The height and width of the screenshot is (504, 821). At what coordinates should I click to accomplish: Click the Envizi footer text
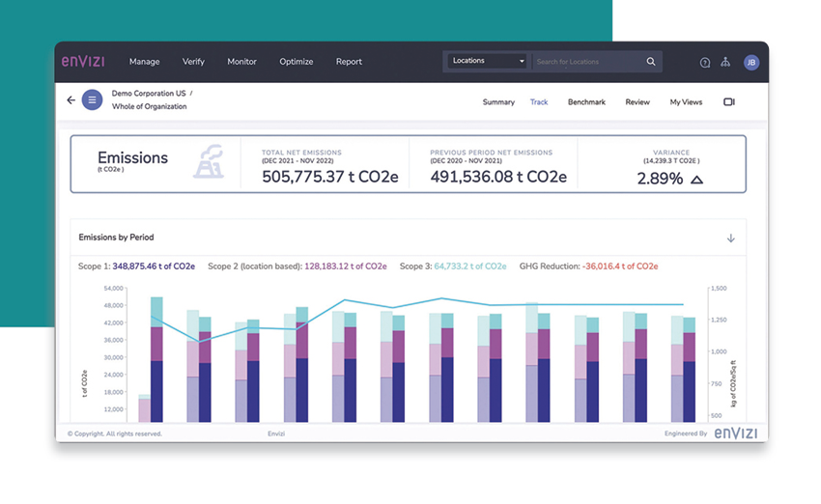point(276,434)
